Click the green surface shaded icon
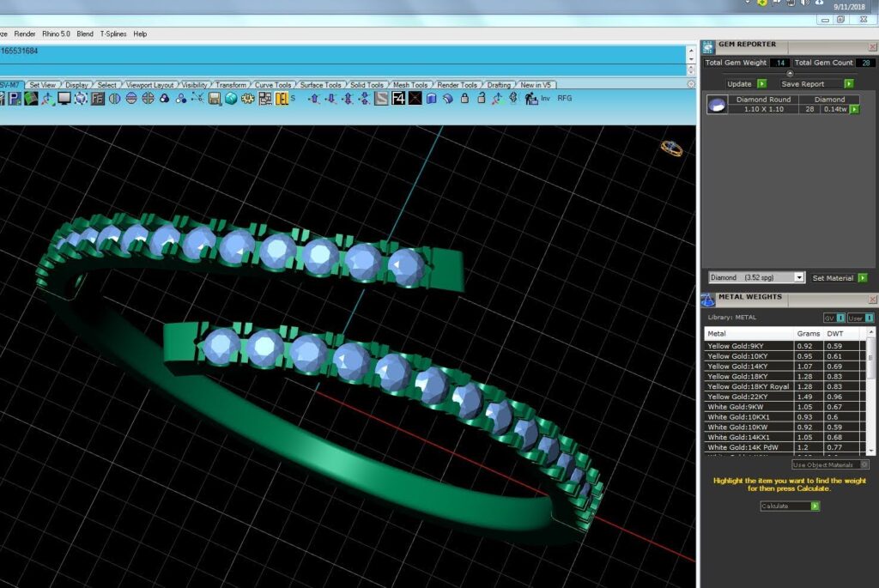 tap(31, 99)
